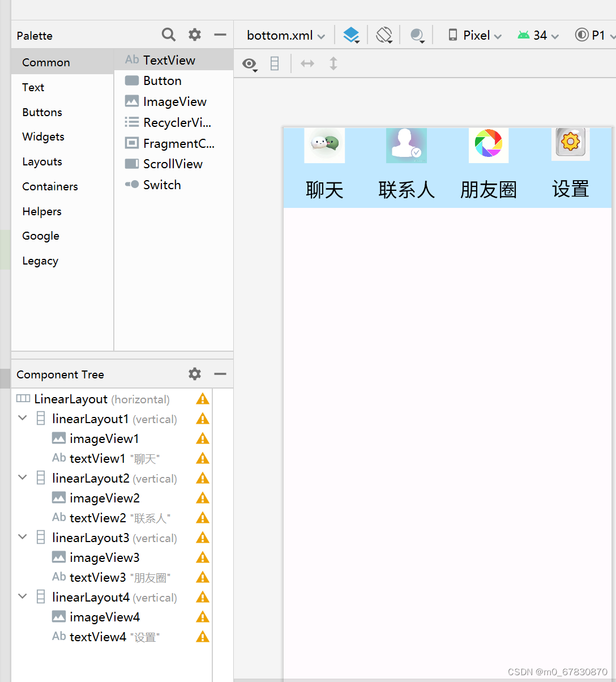Select Text palette category
The height and width of the screenshot is (682, 616).
62,87
